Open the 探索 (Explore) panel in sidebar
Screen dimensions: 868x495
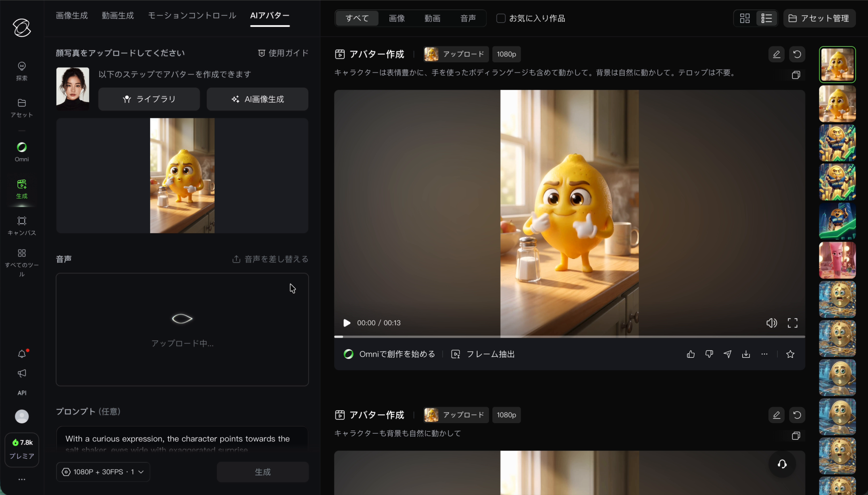coord(21,71)
